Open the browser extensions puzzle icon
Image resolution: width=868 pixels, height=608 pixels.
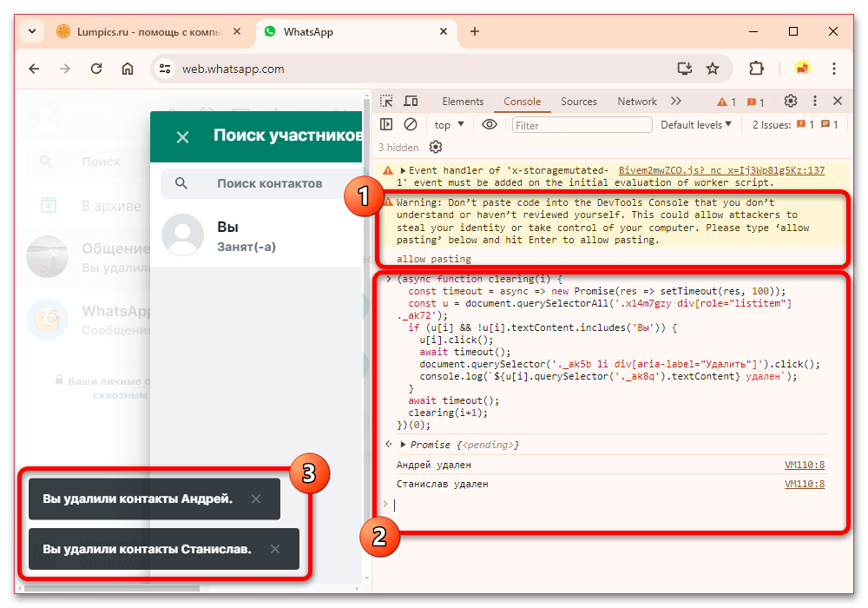point(756,69)
